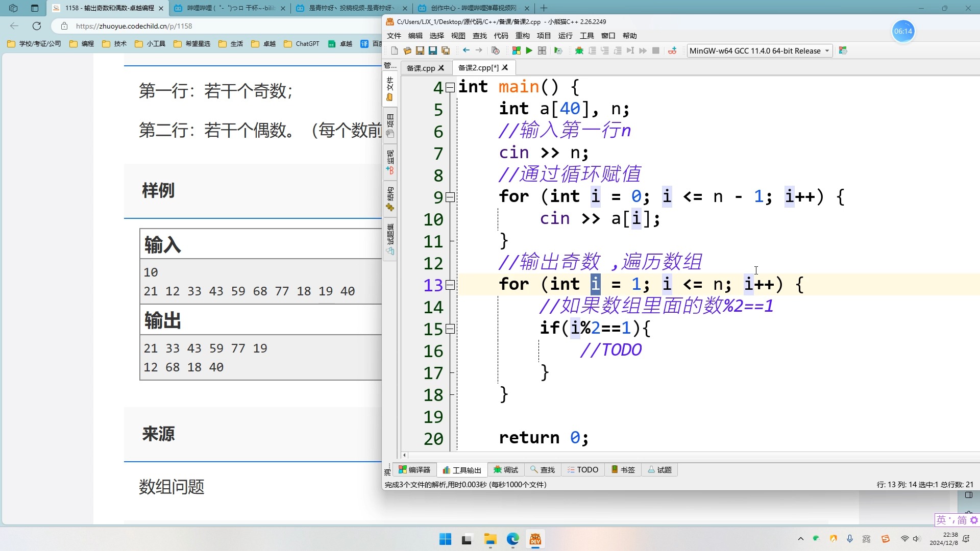Navigate forward with right arrow icon
This screenshot has width=980, height=551.
coord(478,51)
